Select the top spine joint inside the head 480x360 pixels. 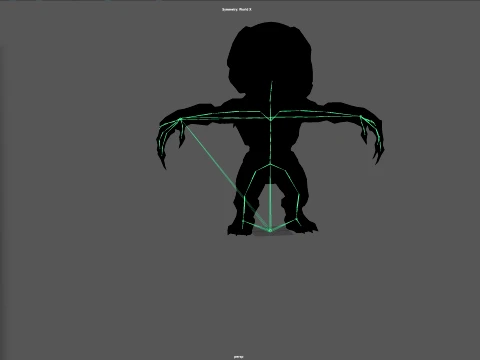point(272,82)
